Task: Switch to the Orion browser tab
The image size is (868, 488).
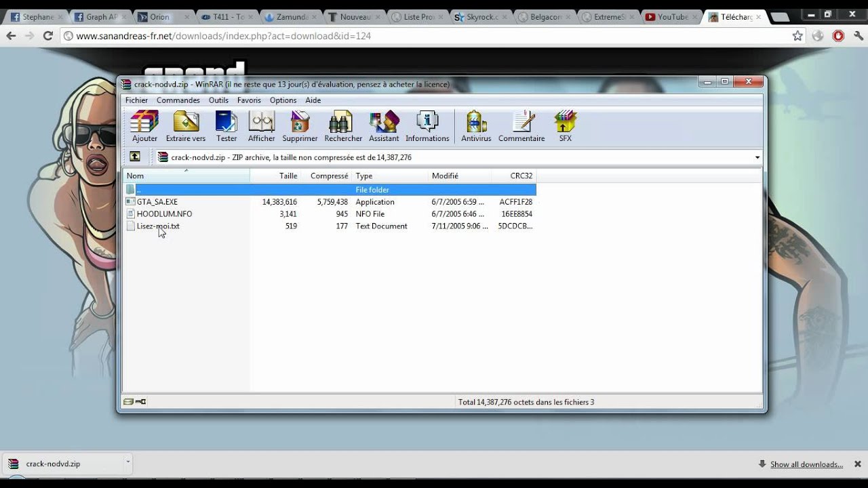Action: (x=161, y=17)
